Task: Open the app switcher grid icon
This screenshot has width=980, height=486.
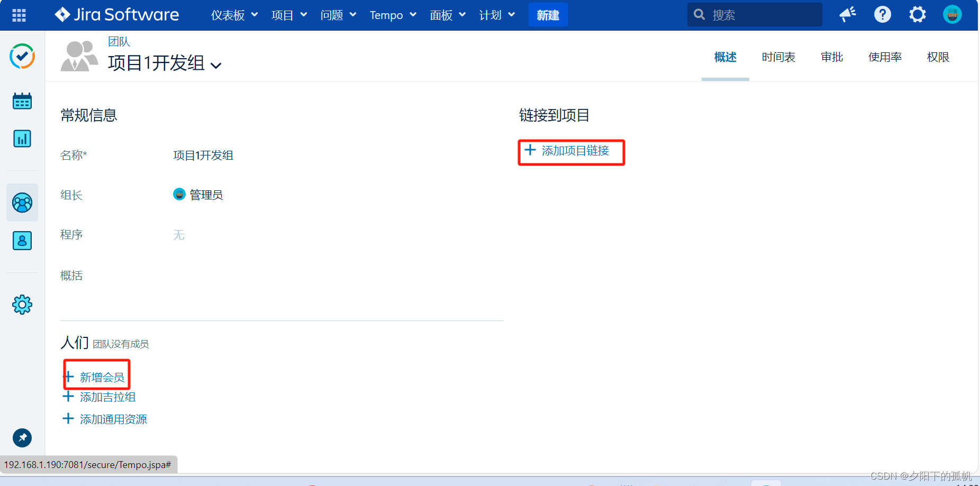Action: pos(18,15)
